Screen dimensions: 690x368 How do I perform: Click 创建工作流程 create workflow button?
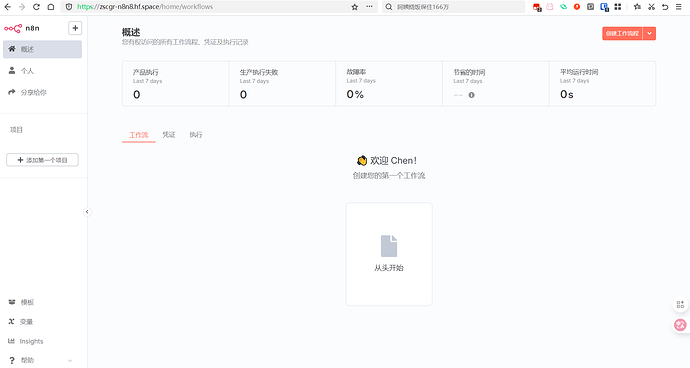tap(622, 33)
